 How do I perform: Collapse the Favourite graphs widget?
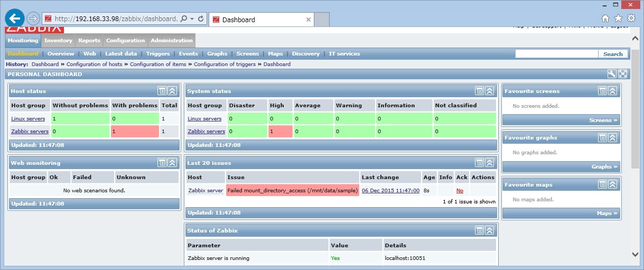[612, 137]
